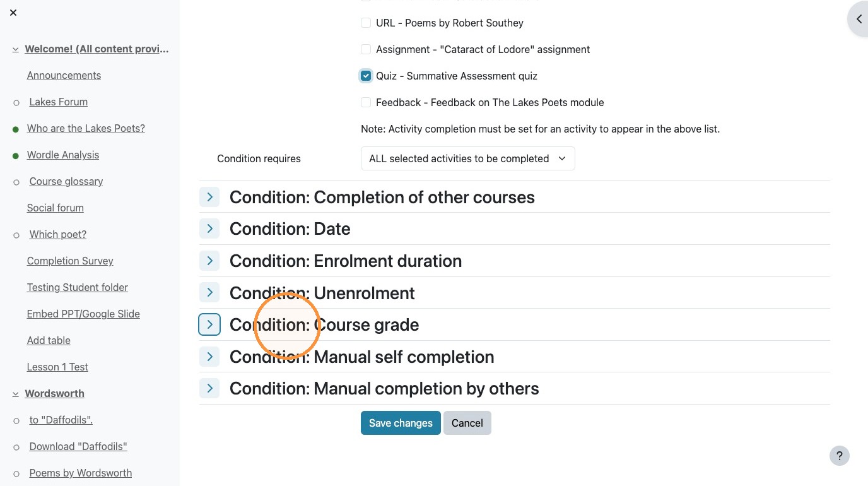868x486 pixels.
Task: Click completion circle beside Which poet?
Action: pyautogui.click(x=16, y=235)
